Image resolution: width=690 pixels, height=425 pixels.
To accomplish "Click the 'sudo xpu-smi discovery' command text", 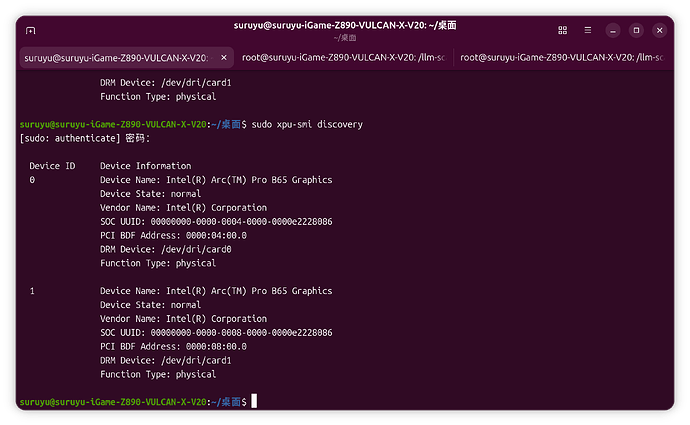I will [307, 125].
